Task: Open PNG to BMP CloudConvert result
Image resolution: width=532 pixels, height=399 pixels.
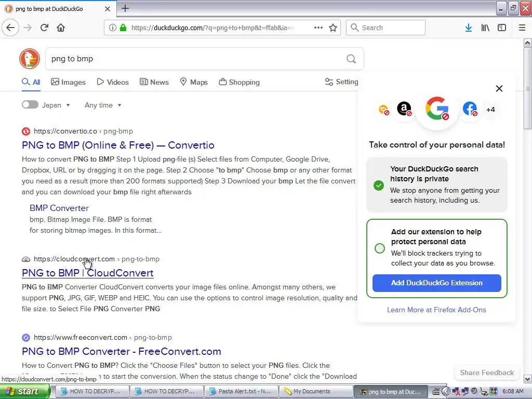Action: pos(87,273)
